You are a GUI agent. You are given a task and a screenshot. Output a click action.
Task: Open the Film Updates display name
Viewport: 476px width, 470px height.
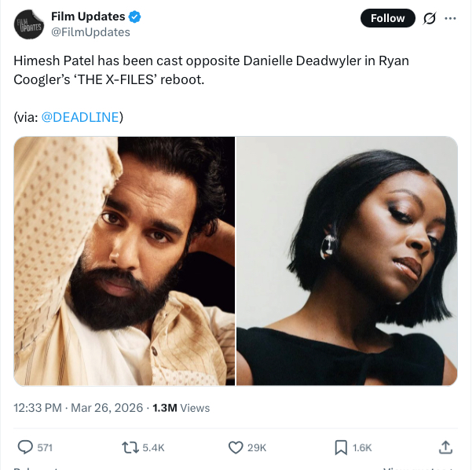click(88, 17)
